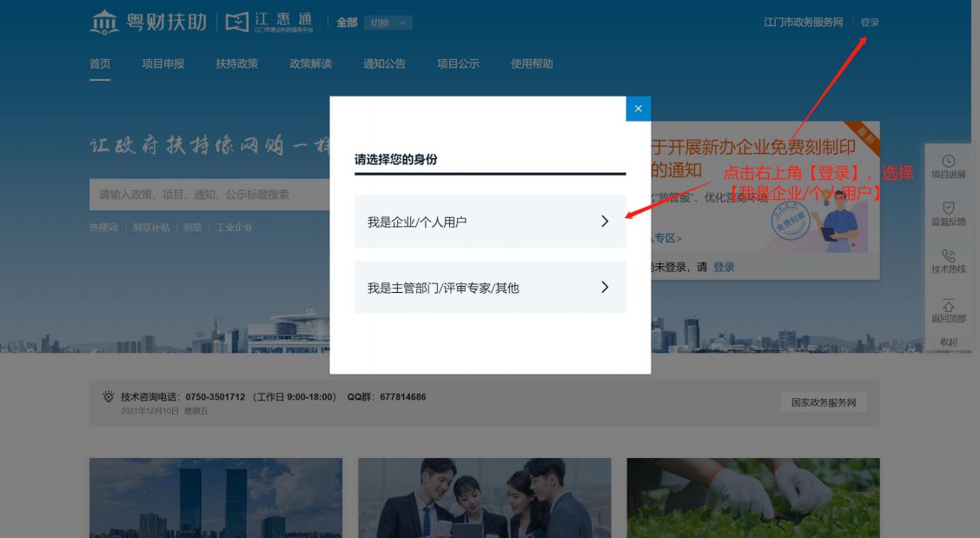Open 扶持政策 navigation tab
The height and width of the screenshot is (538, 980).
[x=237, y=63]
